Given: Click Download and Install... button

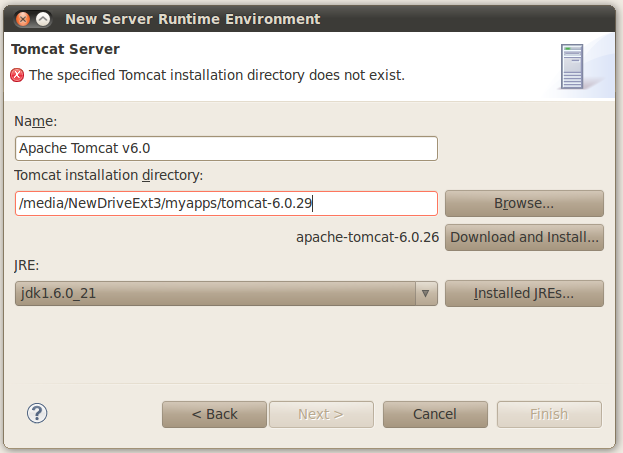Looking at the screenshot, I should [524, 238].
